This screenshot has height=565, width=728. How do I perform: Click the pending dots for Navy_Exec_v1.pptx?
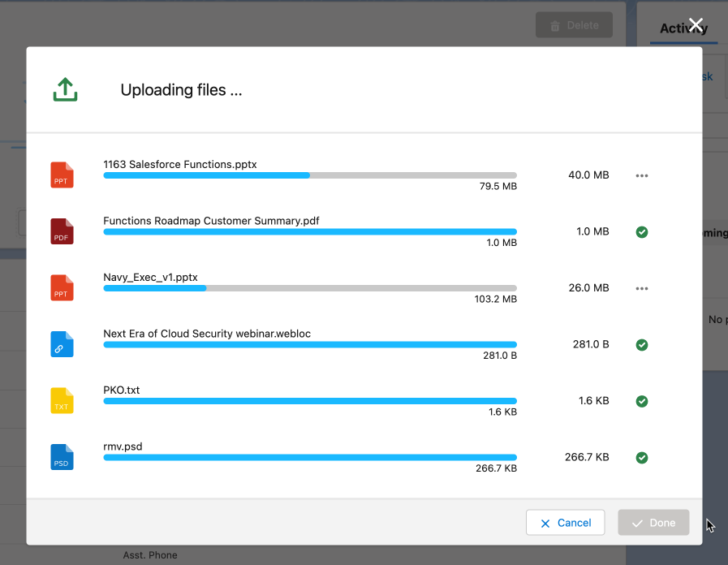pyautogui.click(x=642, y=288)
